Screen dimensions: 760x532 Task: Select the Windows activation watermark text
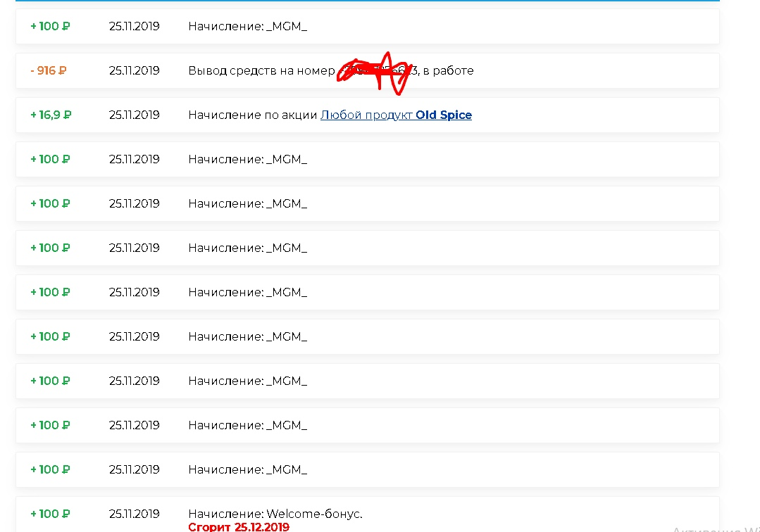(x=716, y=528)
